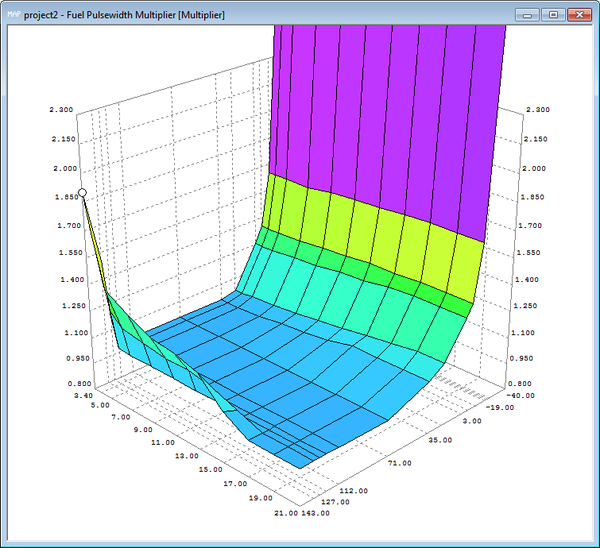Click right axis label 2.300
Screen dimensions: 600x548
(538, 109)
